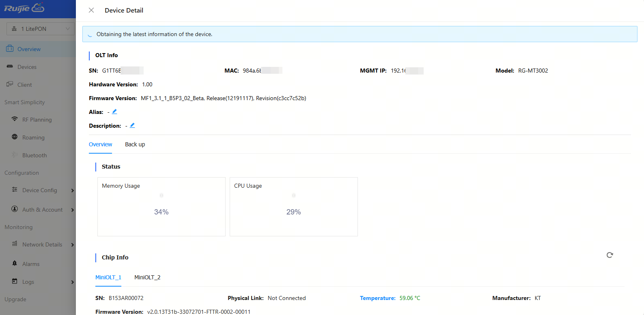Click the Devices sidebar icon
The height and width of the screenshot is (315, 644).
[10, 66]
